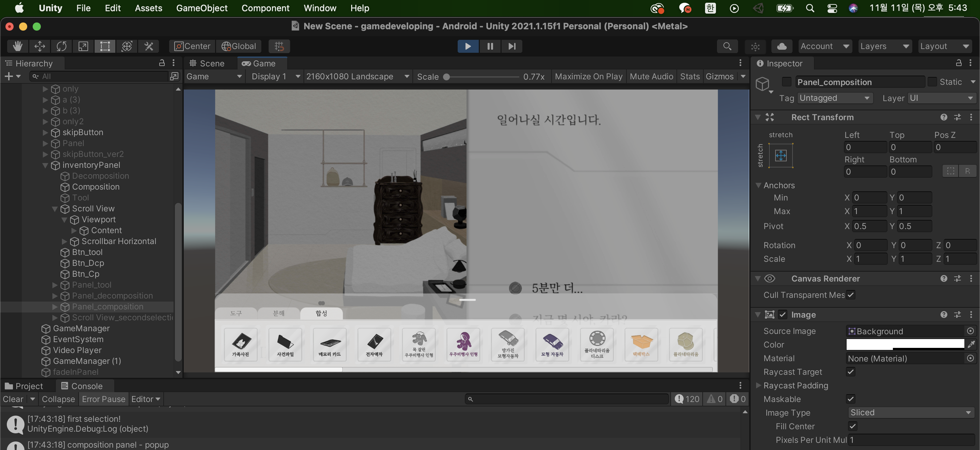Open the Display 1 dropdown
Viewport: 980px width, 450px height.
pyautogui.click(x=275, y=76)
